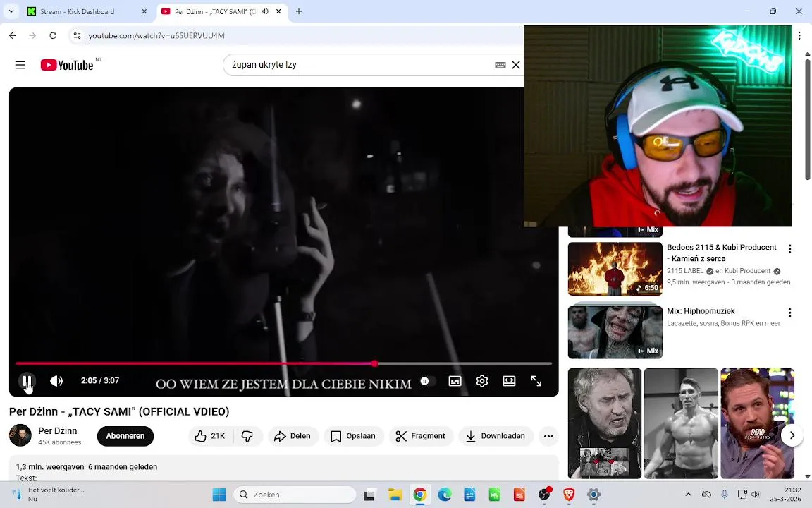Viewport: 812px width, 508px height.
Task: Reload the current page
Action: point(53,36)
